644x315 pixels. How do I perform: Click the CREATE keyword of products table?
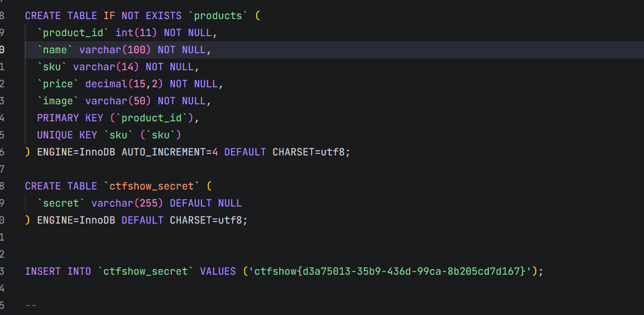43,15
